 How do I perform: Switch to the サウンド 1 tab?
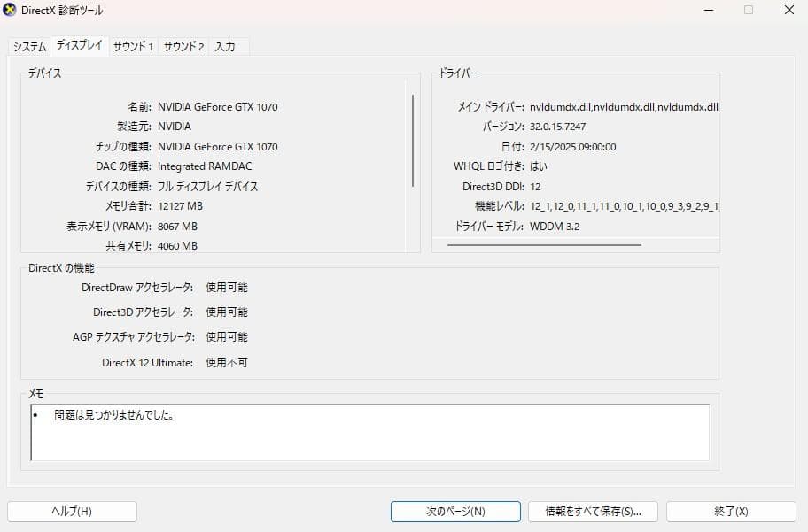pyautogui.click(x=133, y=45)
